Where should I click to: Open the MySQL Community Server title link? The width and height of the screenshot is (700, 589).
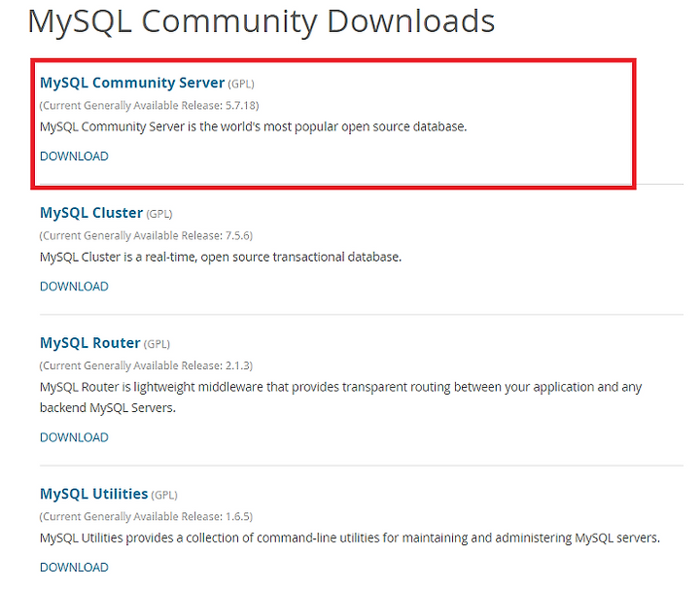tap(132, 83)
